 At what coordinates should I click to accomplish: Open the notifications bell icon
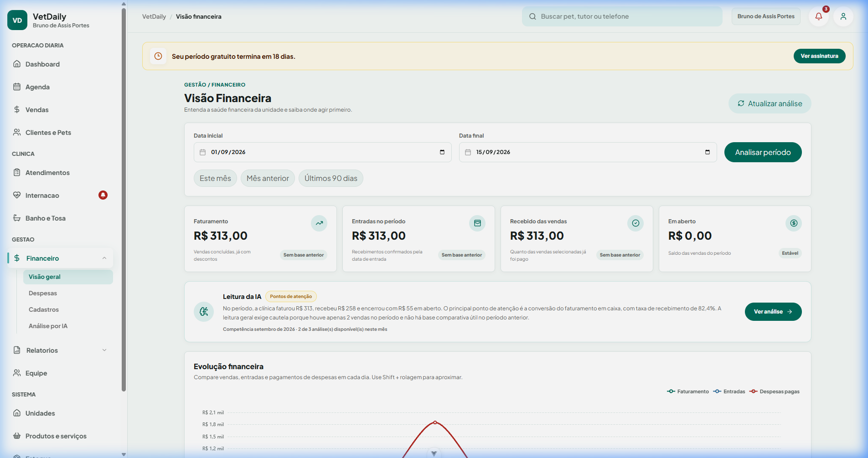point(819,16)
